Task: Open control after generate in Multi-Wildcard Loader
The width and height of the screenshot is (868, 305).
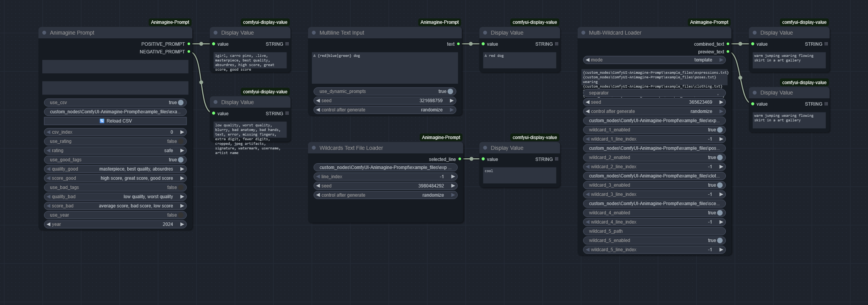Action: pos(655,111)
